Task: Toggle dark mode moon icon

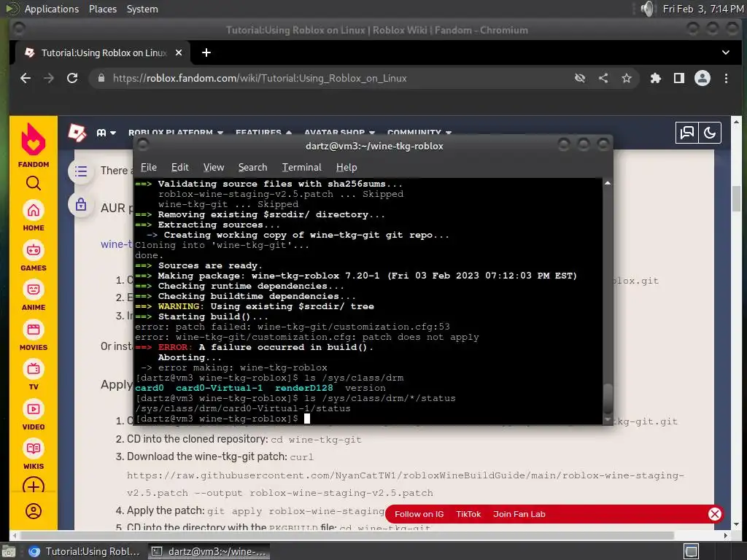Action: [710, 133]
